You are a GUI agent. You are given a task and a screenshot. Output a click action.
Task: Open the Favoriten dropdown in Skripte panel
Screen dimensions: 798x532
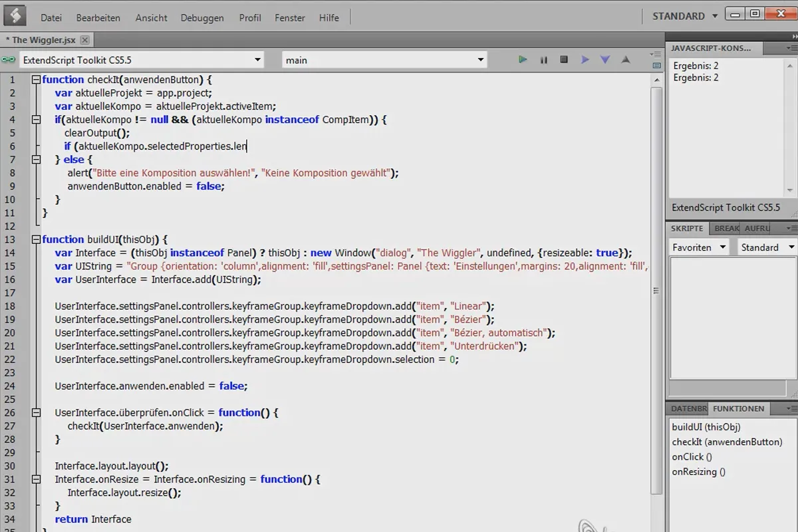click(700, 247)
